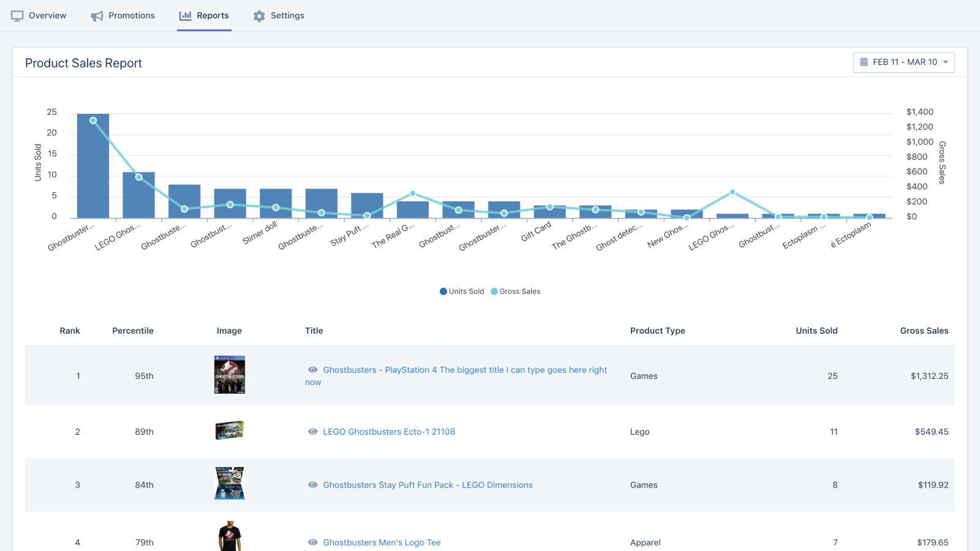Image resolution: width=980 pixels, height=551 pixels.
Task: Click the calendar icon in date picker
Action: coord(864,62)
